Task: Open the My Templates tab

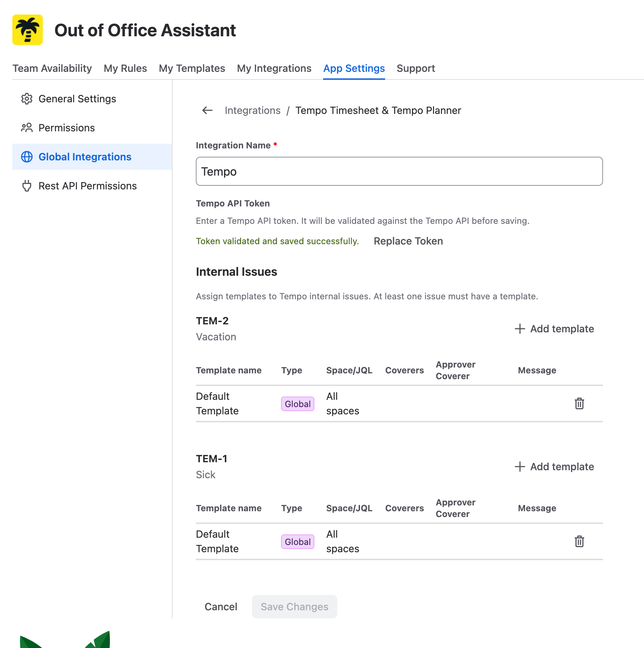Action: coord(192,68)
